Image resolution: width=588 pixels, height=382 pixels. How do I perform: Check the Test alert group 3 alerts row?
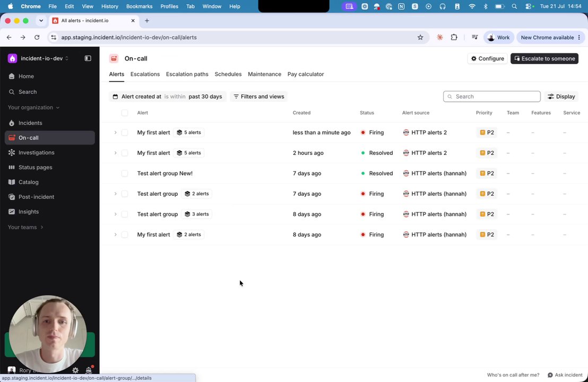point(125,214)
